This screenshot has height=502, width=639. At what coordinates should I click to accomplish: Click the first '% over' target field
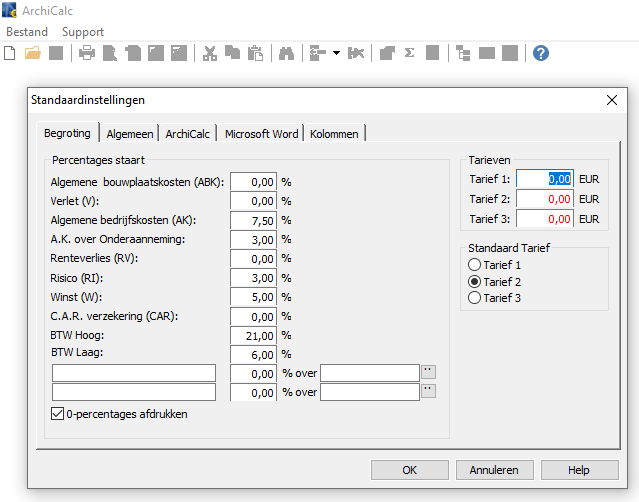click(x=370, y=373)
